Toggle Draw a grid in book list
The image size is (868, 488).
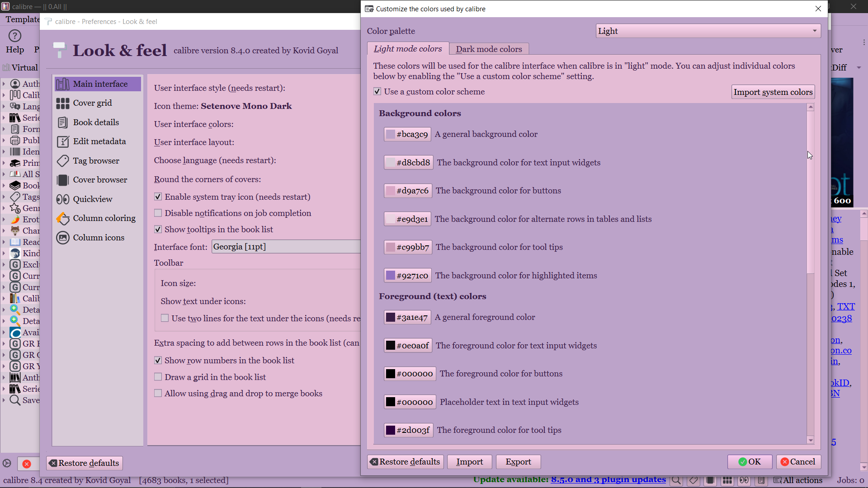158,377
